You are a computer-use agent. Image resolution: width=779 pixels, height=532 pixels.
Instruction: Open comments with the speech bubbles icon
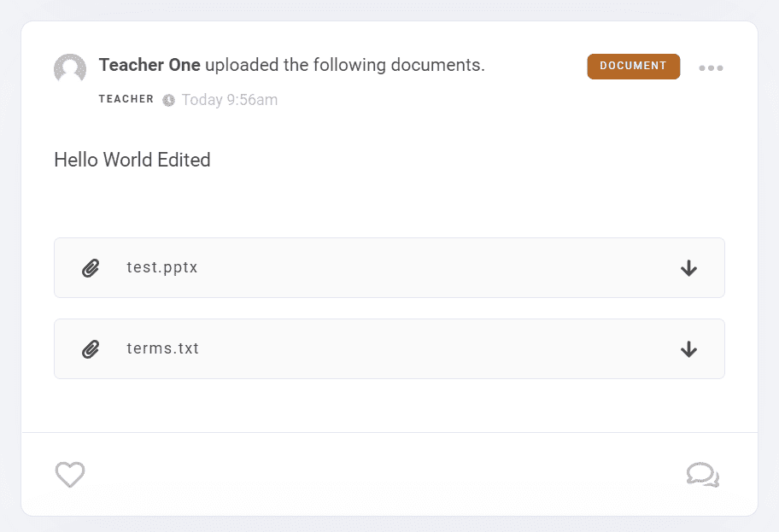click(702, 474)
